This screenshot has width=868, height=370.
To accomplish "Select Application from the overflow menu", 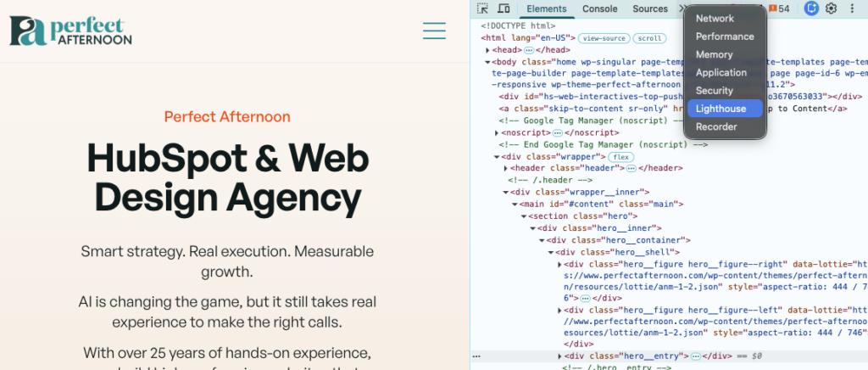I will [726, 73].
